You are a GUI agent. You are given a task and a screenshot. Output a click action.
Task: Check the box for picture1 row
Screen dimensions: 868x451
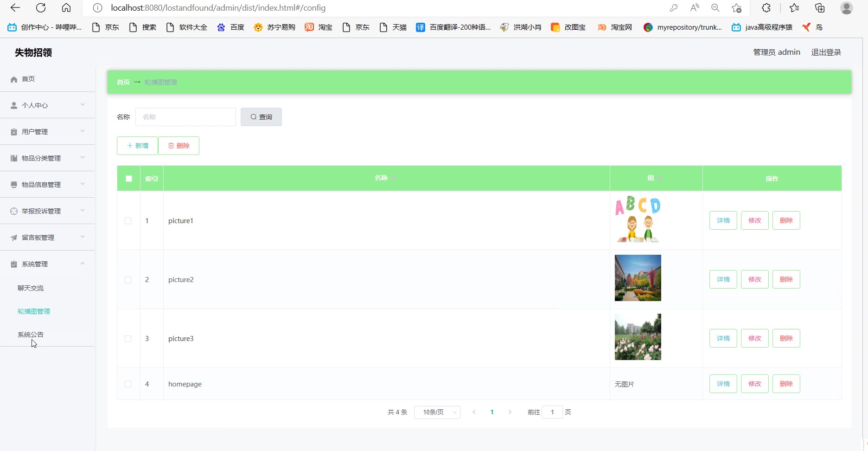128,221
